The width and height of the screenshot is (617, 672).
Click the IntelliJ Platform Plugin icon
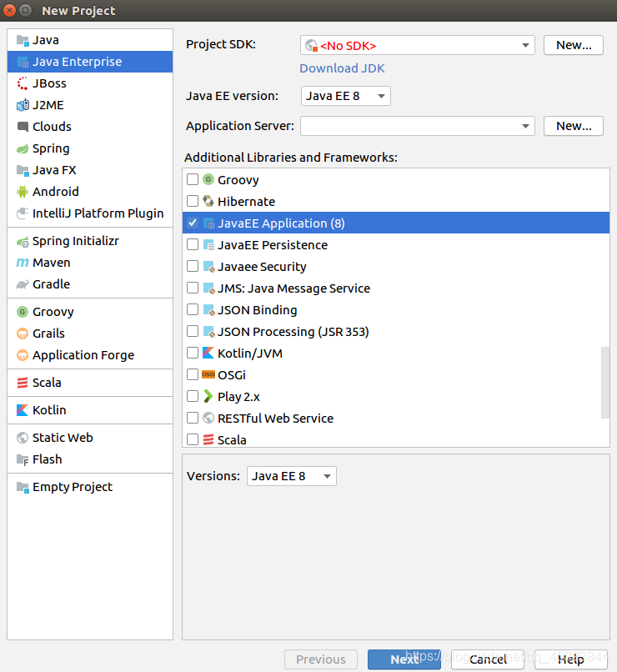click(x=23, y=213)
